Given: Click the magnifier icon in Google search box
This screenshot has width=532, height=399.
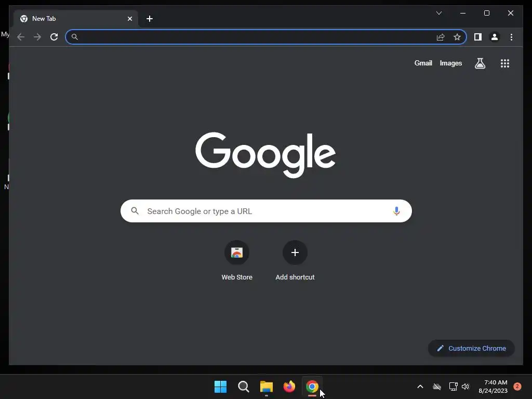Looking at the screenshot, I should 135,211.
